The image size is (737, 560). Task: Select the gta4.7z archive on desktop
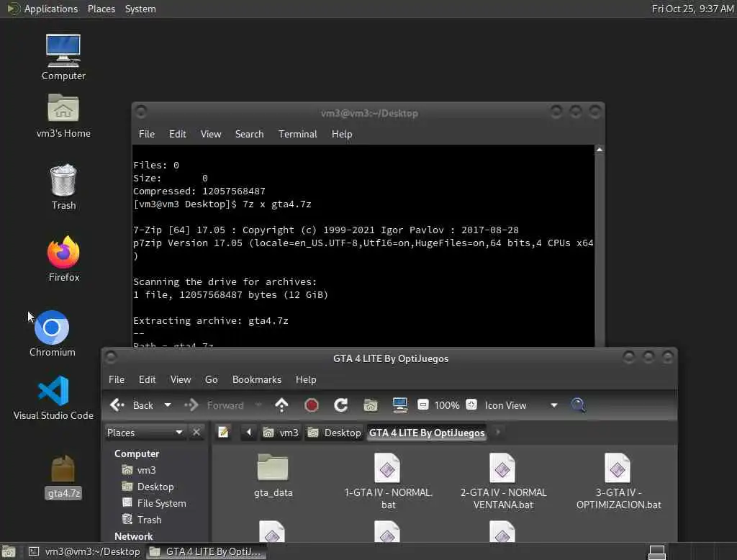[x=63, y=477]
